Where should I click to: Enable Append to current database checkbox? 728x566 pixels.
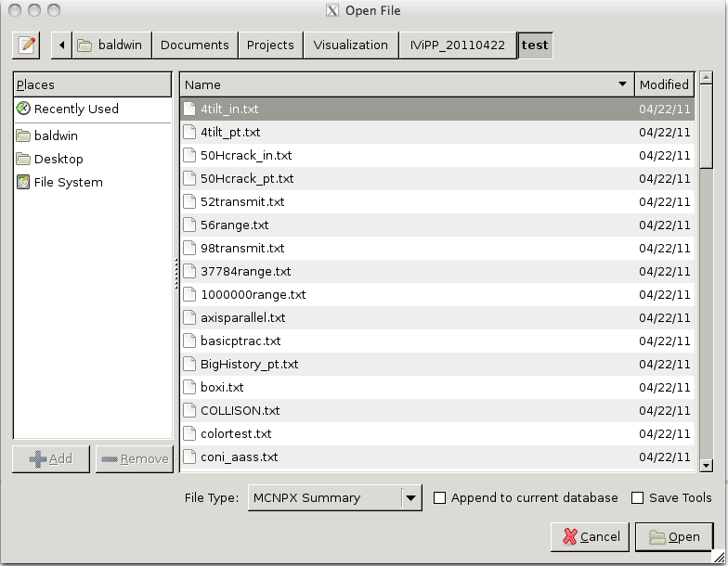click(439, 497)
